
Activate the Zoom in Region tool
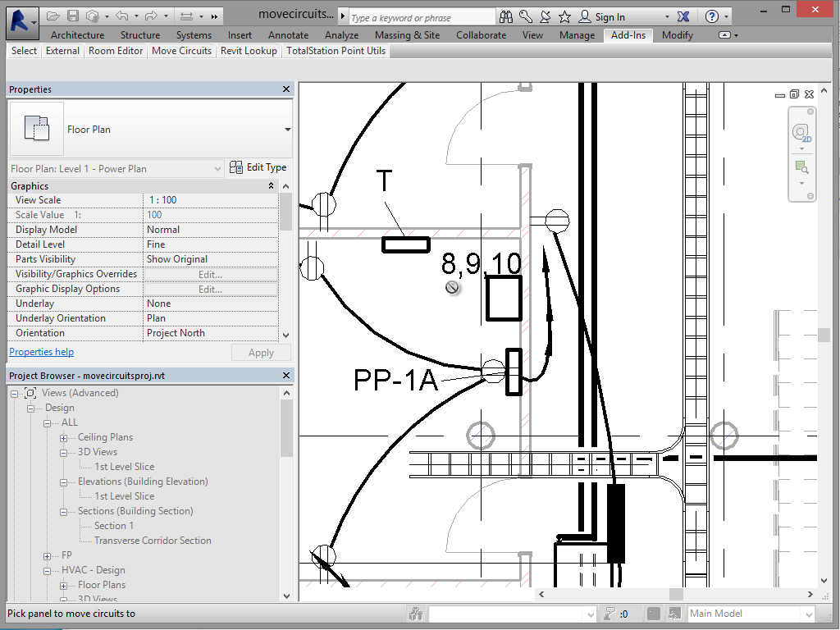click(801, 167)
